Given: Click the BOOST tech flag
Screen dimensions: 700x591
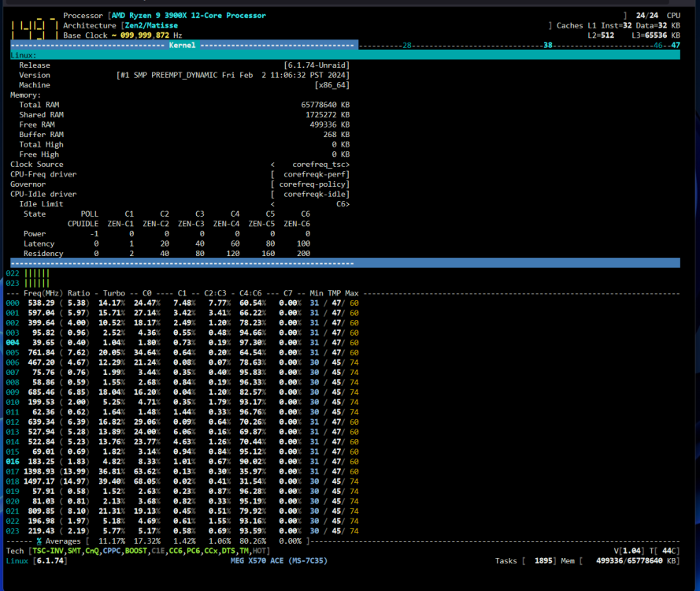Looking at the screenshot, I should [x=135, y=552].
